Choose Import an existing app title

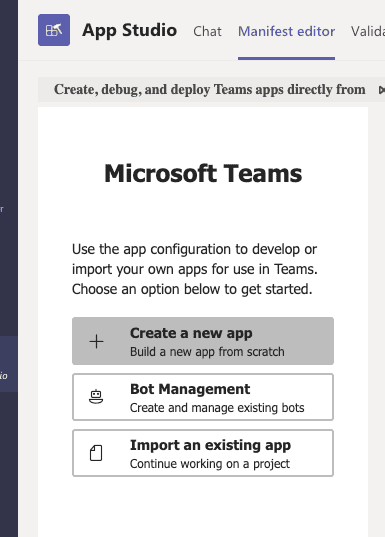210,445
